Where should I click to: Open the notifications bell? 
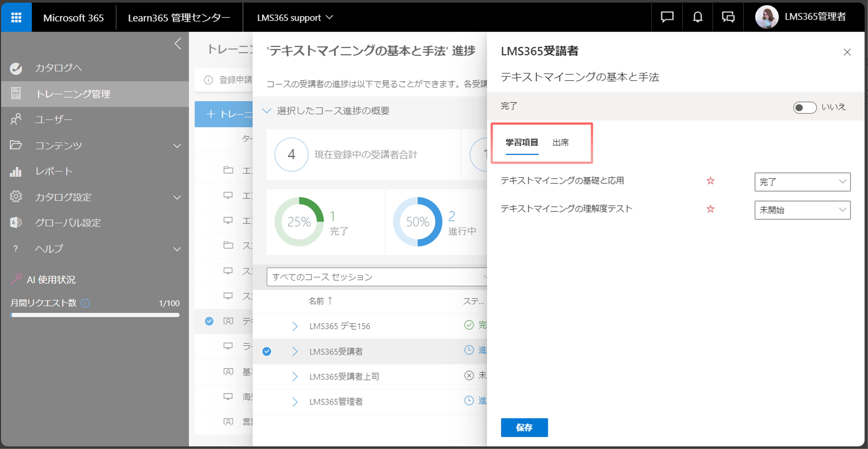coord(697,17)
